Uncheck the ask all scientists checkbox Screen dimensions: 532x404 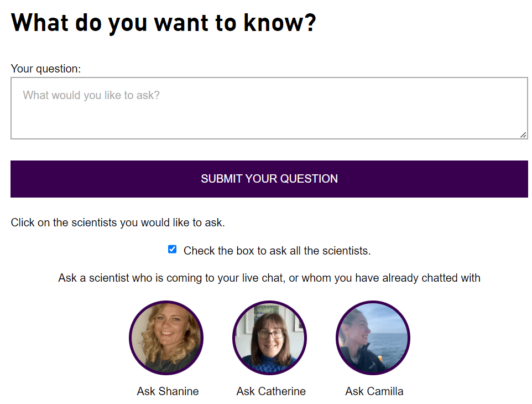[173, 250]
